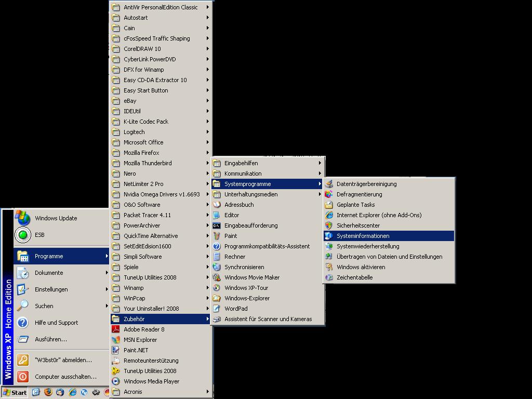Image resolution: width=532 pixels, height=399 pixels.
Task: Open the Your Uninstaller! 2008 folder
Action: coord(161,309)
